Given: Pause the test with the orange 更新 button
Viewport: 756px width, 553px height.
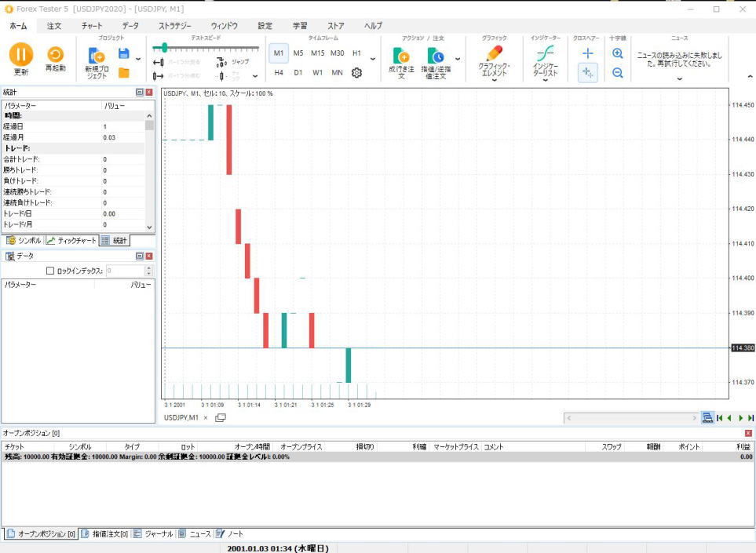Looking at the screenshot, I should pyautogui.click(x=21, y=55).
